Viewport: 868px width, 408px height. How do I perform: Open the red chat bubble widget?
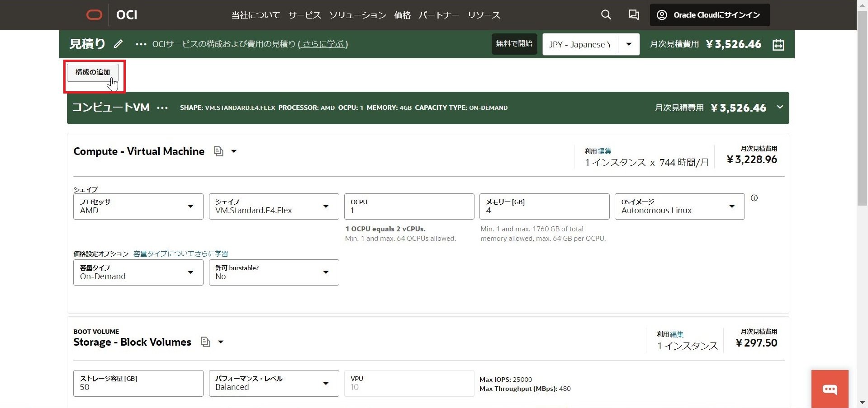point(830,389)
